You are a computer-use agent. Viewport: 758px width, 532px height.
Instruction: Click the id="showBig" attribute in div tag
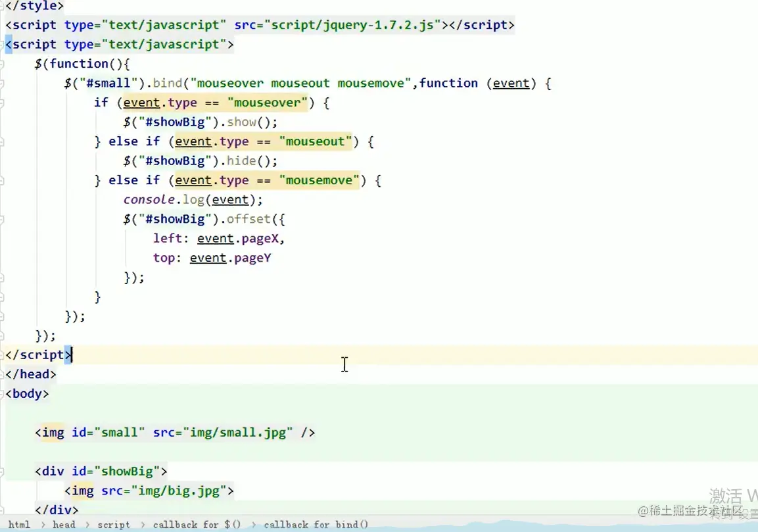coord(116,471)
